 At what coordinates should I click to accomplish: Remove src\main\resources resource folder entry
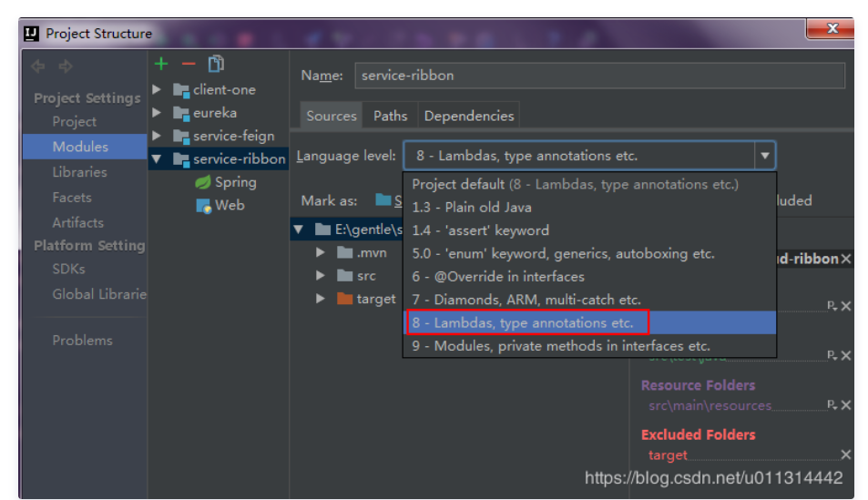846,405
